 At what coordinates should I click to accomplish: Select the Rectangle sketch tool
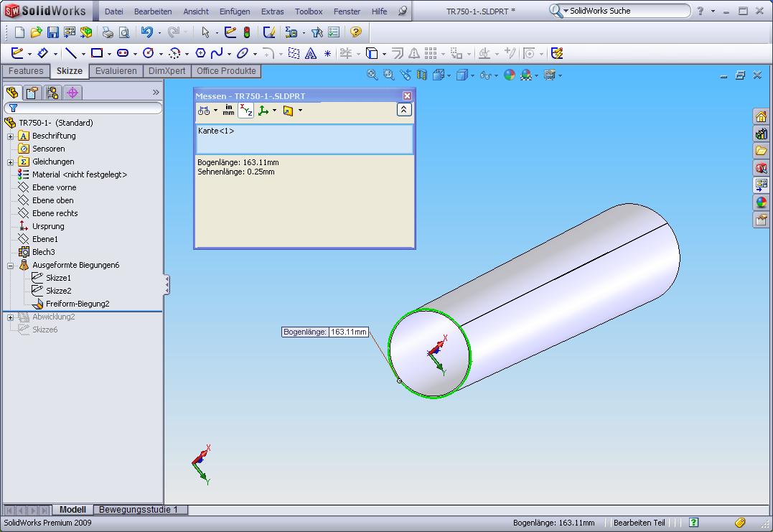97,53
